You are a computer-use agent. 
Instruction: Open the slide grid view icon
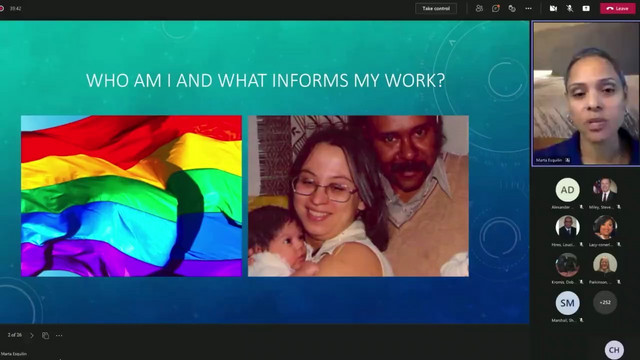45,335
